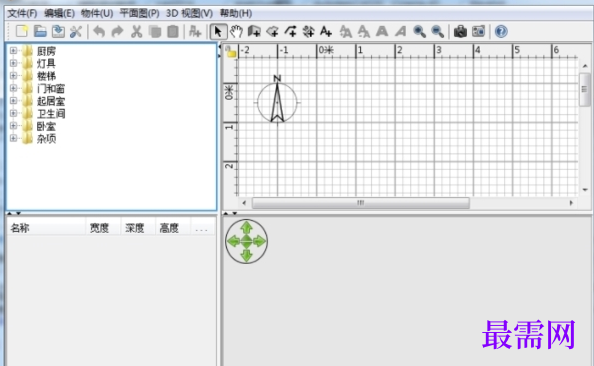This screenshot has width=594, height=366.
Task: Sort furniture by 深度 column header
Action: (138, 228)
